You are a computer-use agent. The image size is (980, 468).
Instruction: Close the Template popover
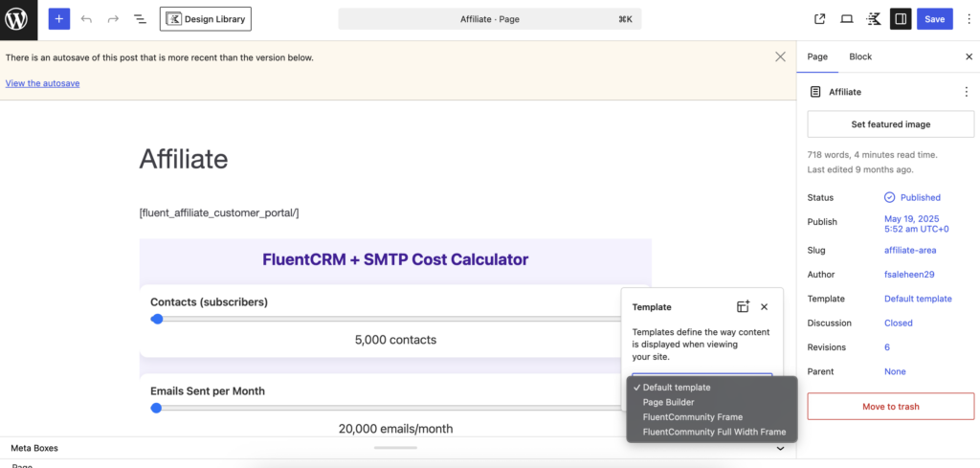click(764, 307)
